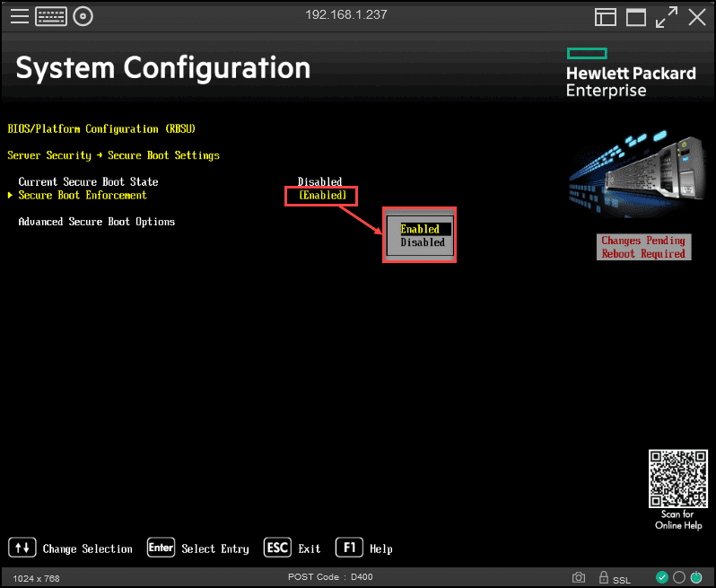Select the Secure Boot Enforcement row

[178, 195]
